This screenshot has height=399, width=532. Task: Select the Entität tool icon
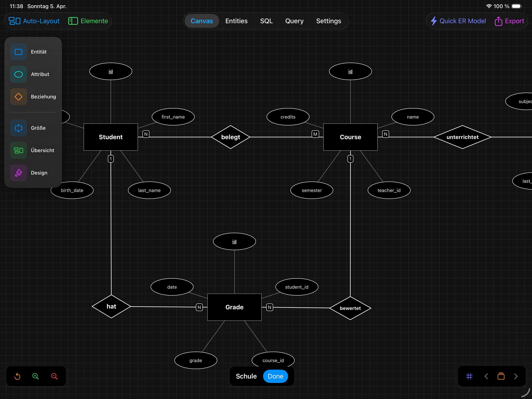coord(19,52)
